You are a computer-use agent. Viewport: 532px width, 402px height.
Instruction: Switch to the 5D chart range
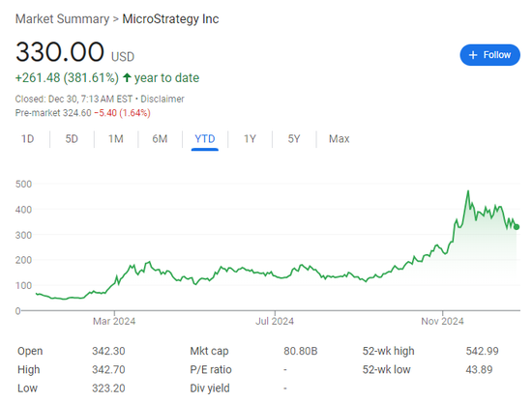point(72,139)
